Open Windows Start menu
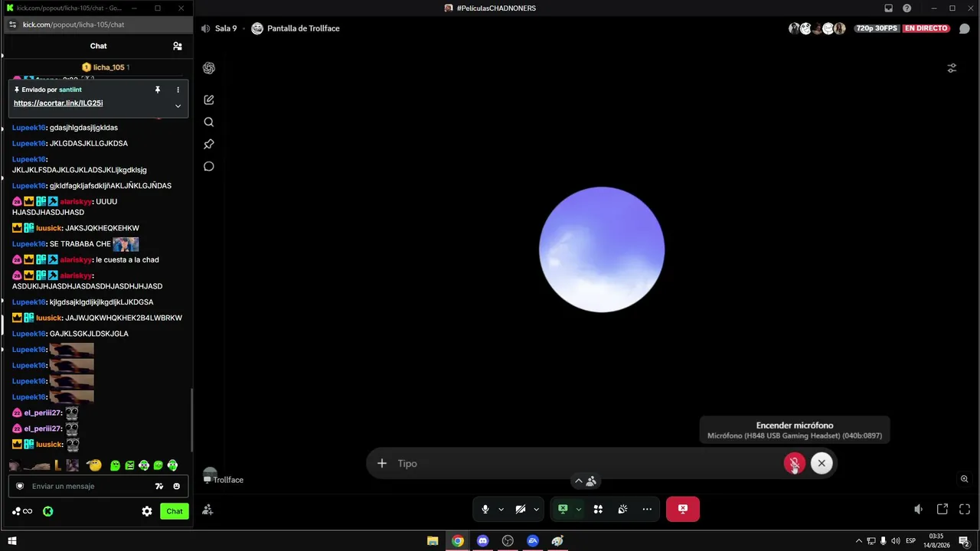Screen dimensions: 980x551 (x=12, y=541)
